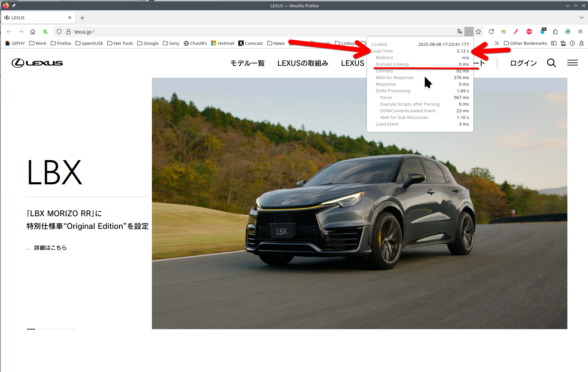
Task: Open the tracking protection shield icon
Action: [x=59, y=32]
